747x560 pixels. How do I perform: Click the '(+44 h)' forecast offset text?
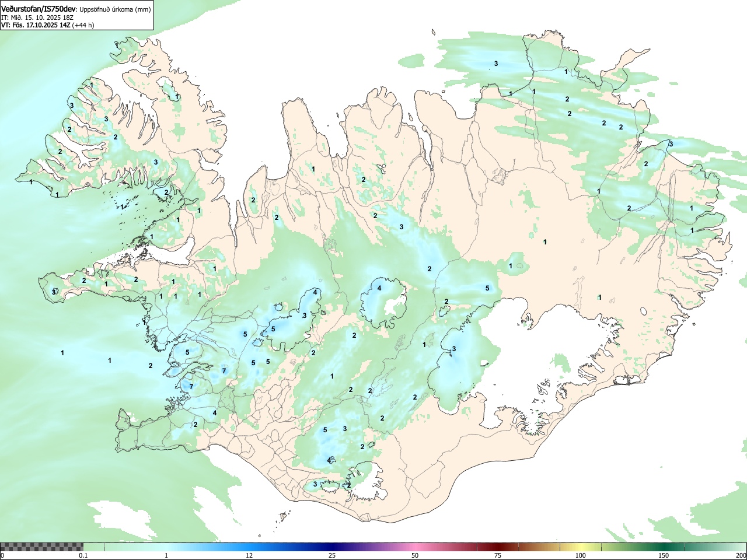(x=83, y=25)
